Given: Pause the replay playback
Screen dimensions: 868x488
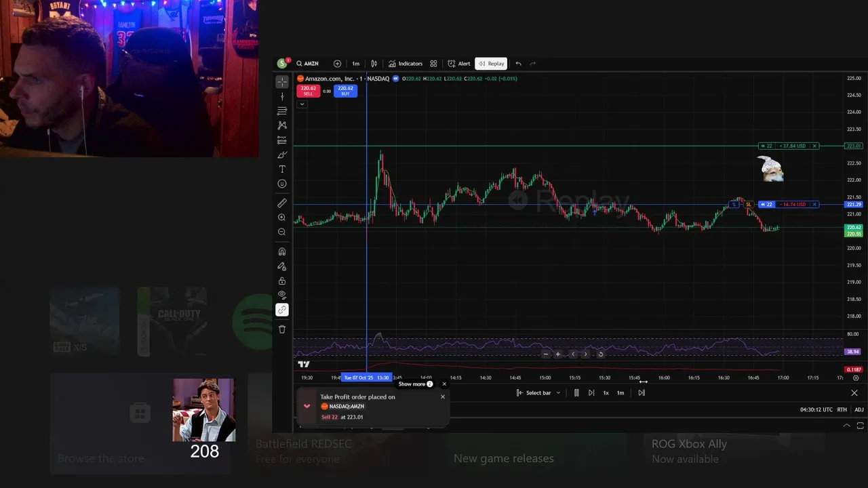Looking at the screenshot, I should click(x=576, y=393).
